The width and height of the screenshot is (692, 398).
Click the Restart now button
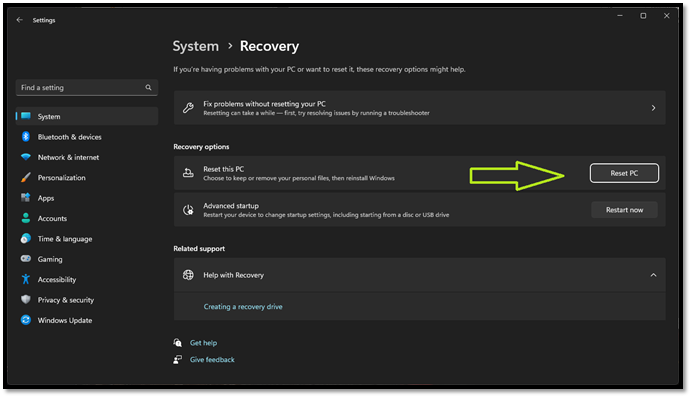624,210
